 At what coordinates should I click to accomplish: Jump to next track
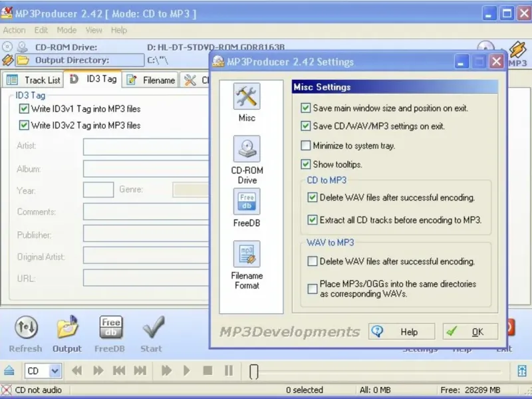point(140,370)
